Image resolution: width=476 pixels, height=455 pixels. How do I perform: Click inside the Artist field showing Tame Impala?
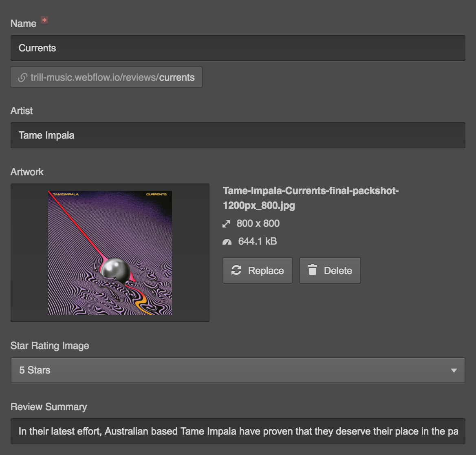(x=238, y=135)
